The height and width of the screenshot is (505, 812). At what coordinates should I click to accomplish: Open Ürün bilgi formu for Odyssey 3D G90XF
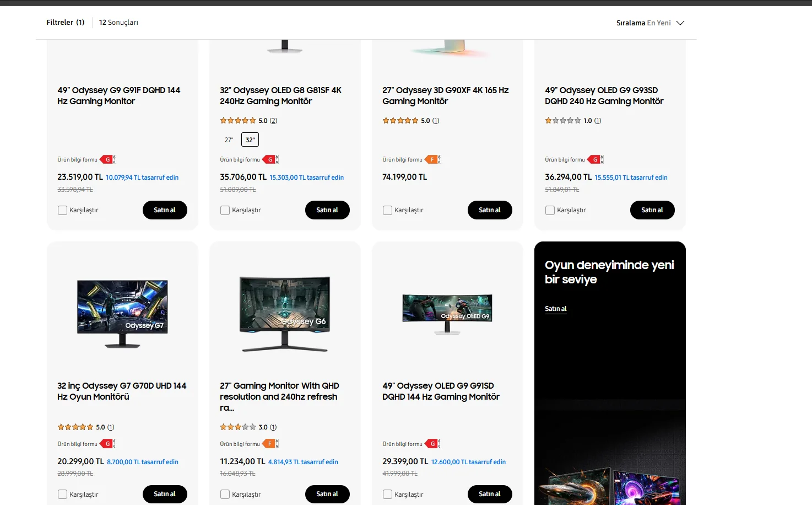point(402,160)
